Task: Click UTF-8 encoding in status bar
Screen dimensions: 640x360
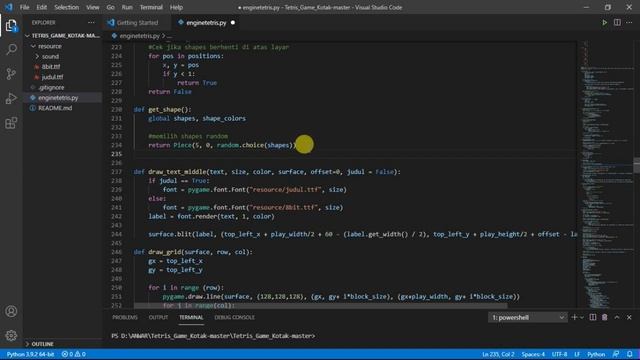Action: point(559,354)
